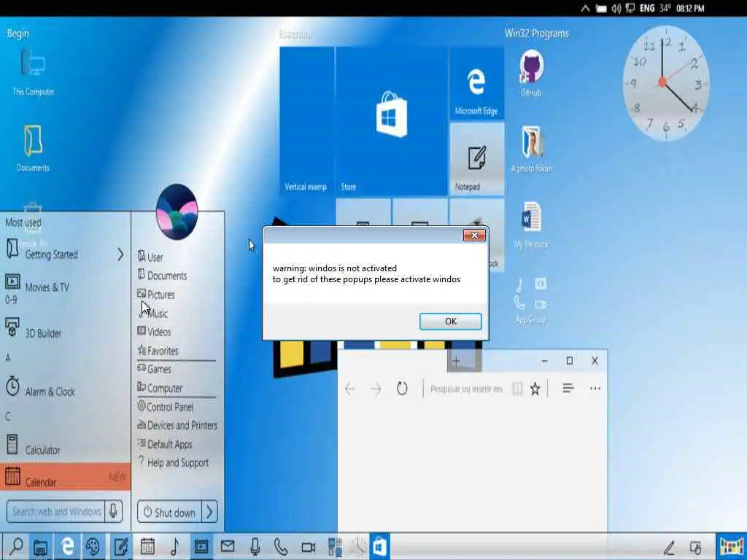Open Calculator in the start menu
This screenshot has width=747, height=560.
(x=33, y=446)
